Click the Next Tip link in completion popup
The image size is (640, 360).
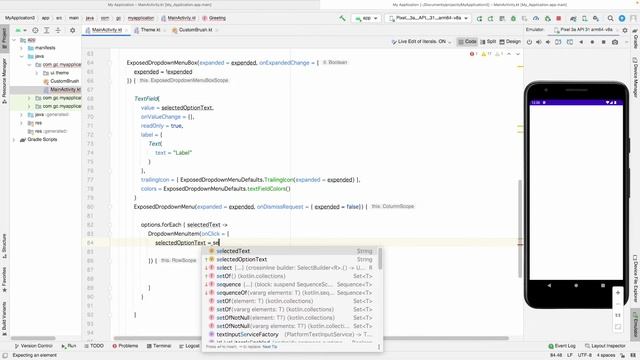coord(269,347)
